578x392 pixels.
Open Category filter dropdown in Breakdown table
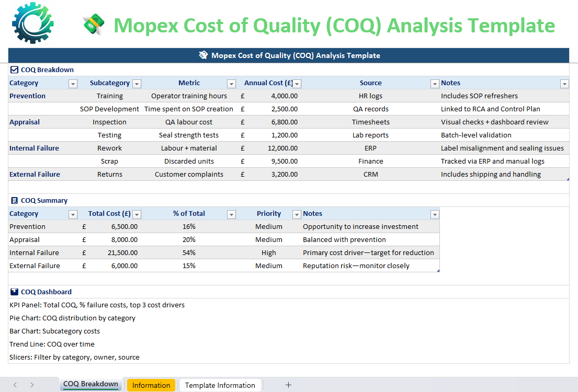(x=73, y=84)
